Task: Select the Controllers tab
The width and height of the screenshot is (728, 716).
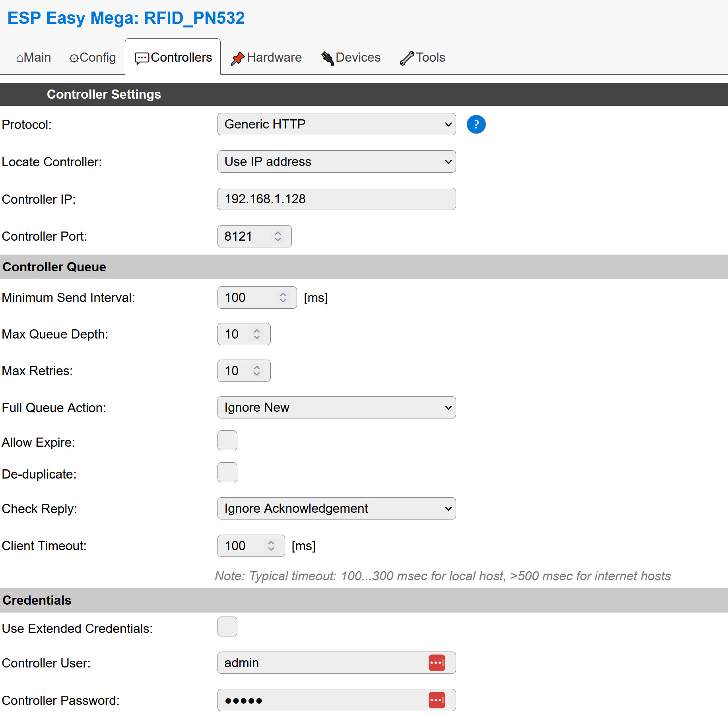Action: [173, 57]
